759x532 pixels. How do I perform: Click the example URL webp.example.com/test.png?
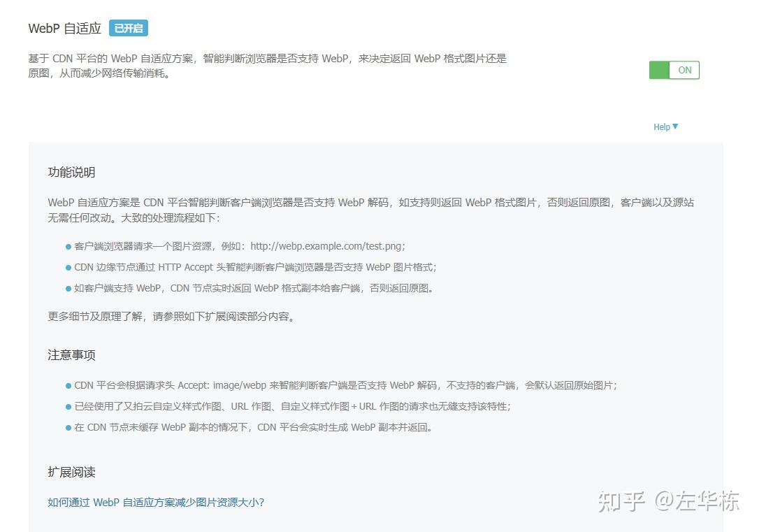[327, 246]
